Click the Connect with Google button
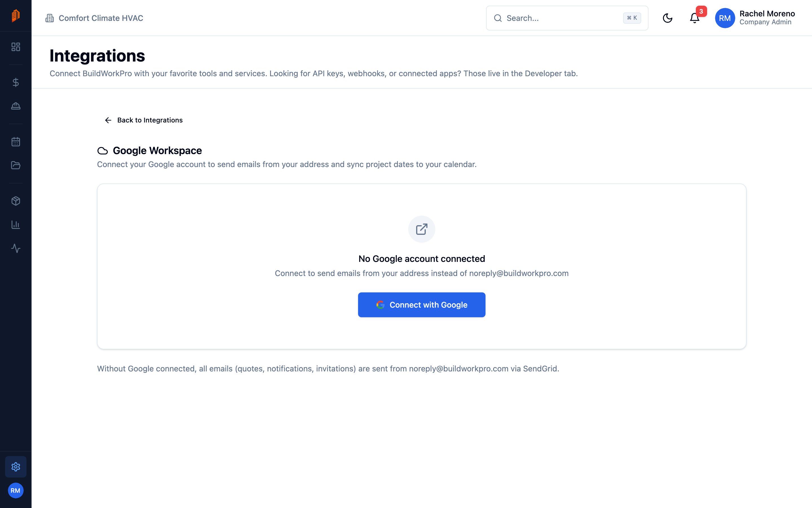 click(422, 305)
